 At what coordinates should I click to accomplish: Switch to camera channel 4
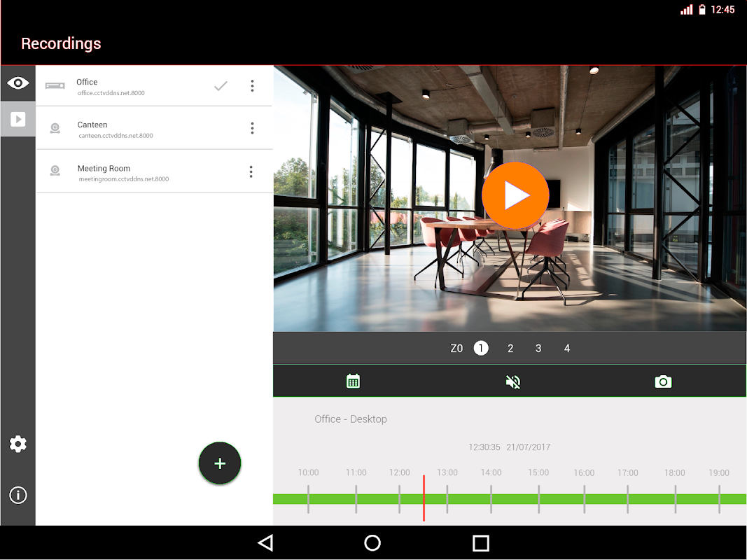(567, 349)
